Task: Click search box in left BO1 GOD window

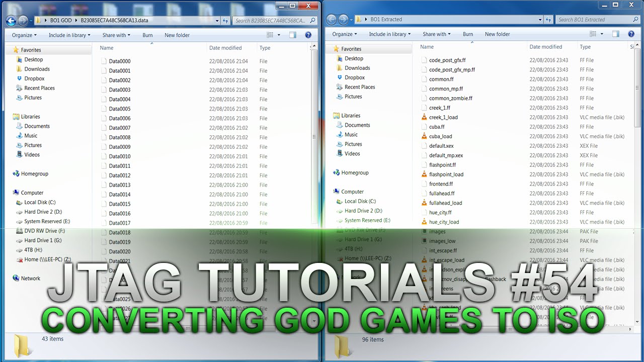Action: coord(275,21)
